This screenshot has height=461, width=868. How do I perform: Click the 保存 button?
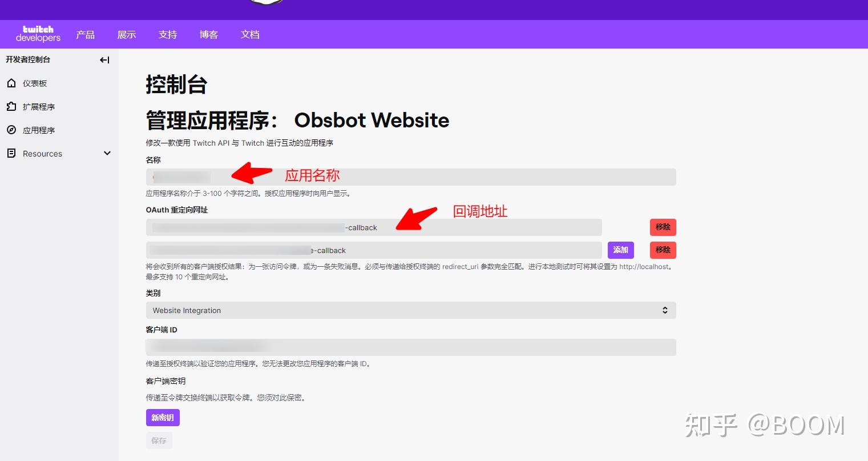[159, 440]
